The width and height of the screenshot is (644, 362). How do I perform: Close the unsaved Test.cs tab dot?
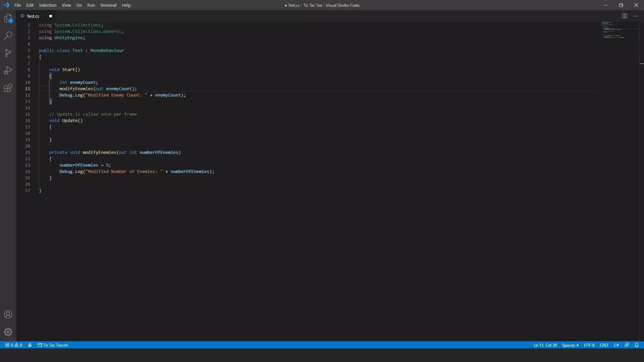click(x=51, y=16)
